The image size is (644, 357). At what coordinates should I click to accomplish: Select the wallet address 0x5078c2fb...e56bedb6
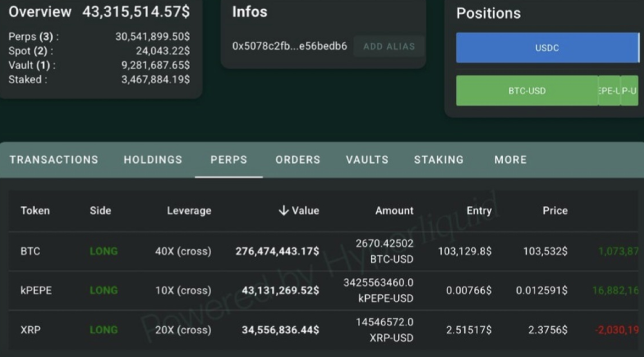pos(290,46)
